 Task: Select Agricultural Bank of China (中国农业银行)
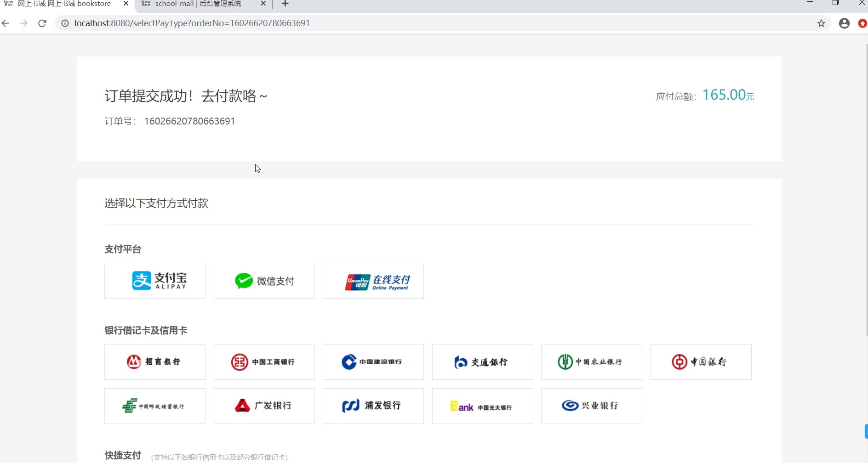coord(592,362)
